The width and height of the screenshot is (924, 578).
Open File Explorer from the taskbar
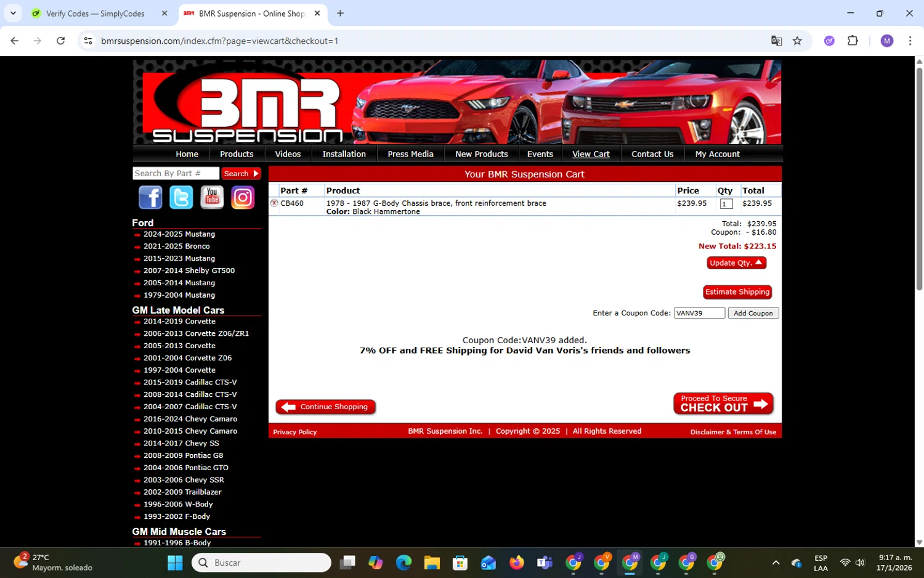(x=432, y=563)
